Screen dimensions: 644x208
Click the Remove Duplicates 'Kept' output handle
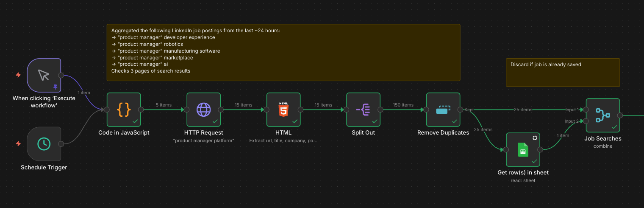coord(461,110)
